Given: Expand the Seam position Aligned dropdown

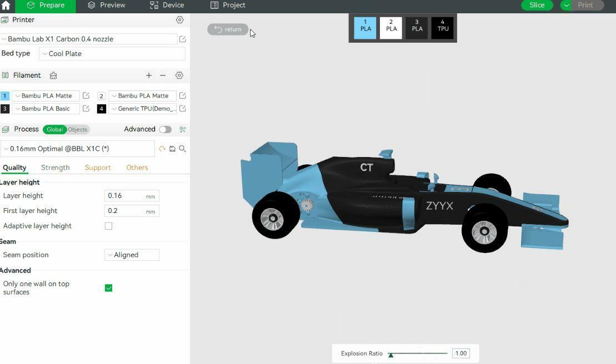Looking at the screenshot, I should (132, 255).
